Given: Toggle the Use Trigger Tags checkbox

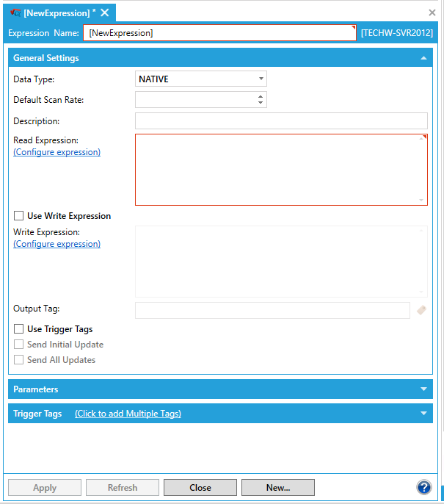Looking at the screenshot, I should coord(19,329).
